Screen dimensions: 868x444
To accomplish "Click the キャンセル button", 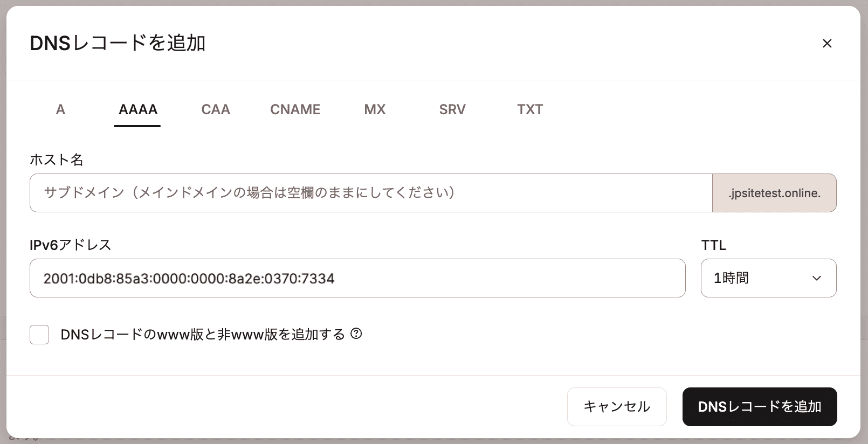I will click(616, 407).
